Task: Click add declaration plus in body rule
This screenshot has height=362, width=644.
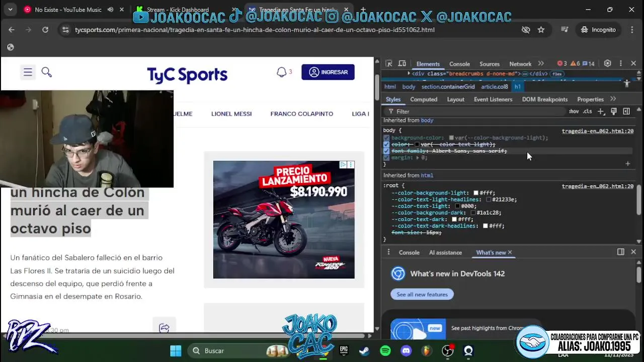Action: point(627,163)
